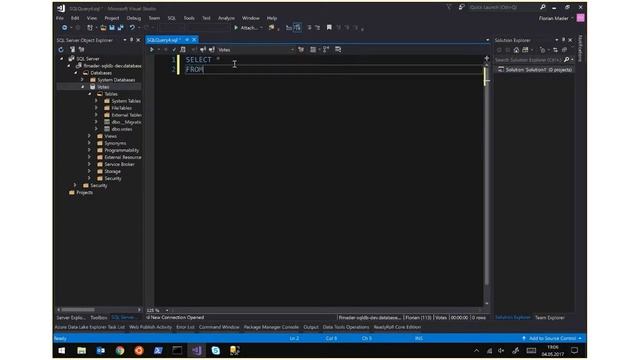Expand the dbo.votes table
This screenshot has height=360, width=640.
(x=97, y=129)
